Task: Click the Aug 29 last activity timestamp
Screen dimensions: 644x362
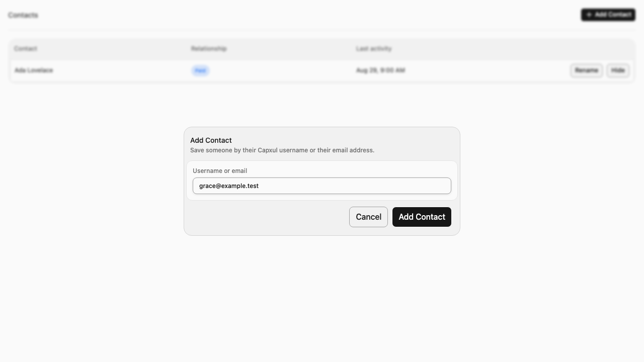Action: click(380, 70)
